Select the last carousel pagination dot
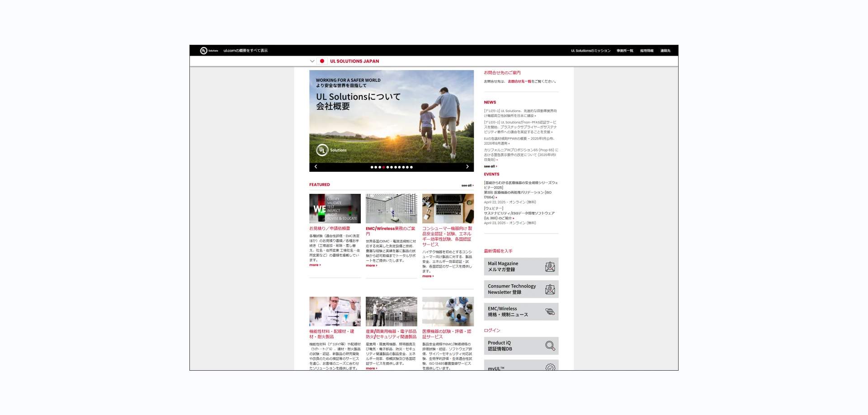Screen dimensions: 868x415 click(411, 167)
